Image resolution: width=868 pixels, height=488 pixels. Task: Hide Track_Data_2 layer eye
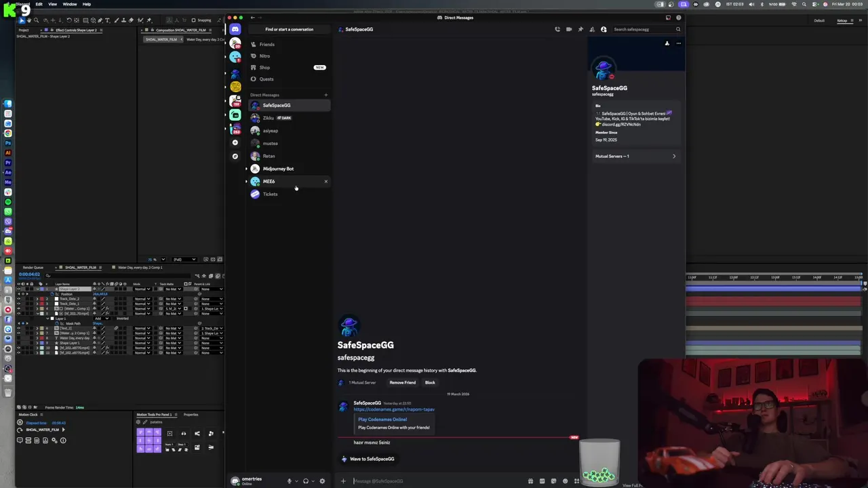(x=18, y=299)
